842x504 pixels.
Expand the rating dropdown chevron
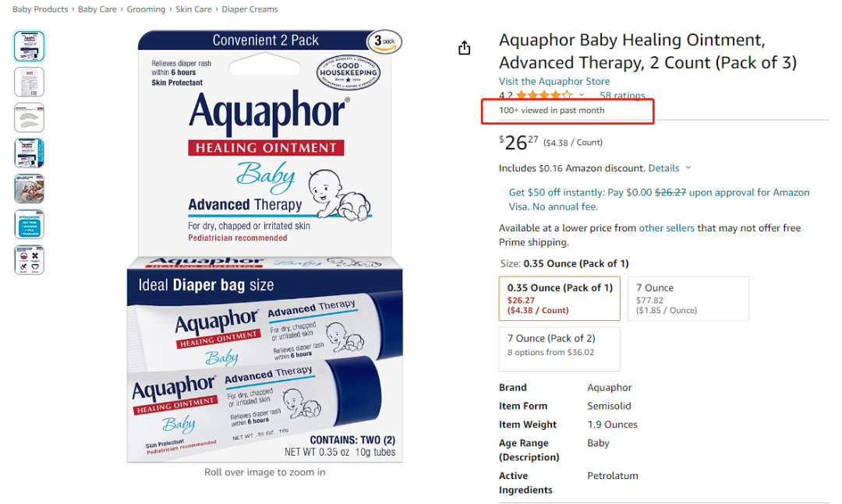click(582, 95)
